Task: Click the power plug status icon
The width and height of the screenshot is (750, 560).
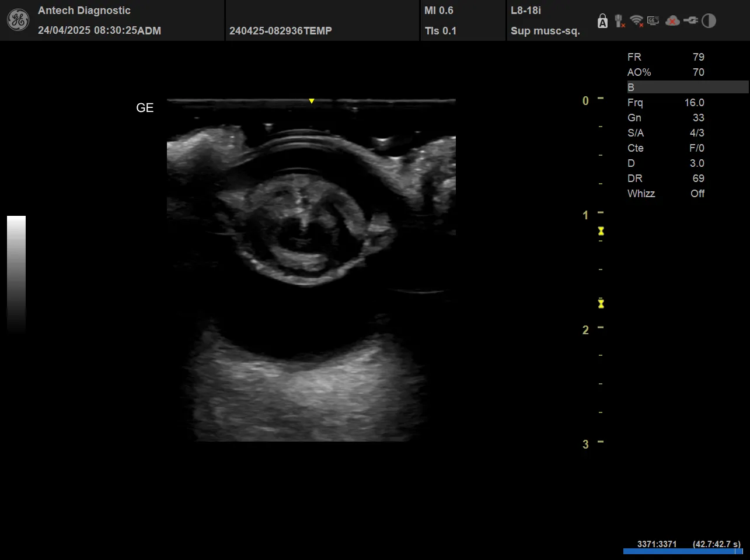Action: pos(690,21)
